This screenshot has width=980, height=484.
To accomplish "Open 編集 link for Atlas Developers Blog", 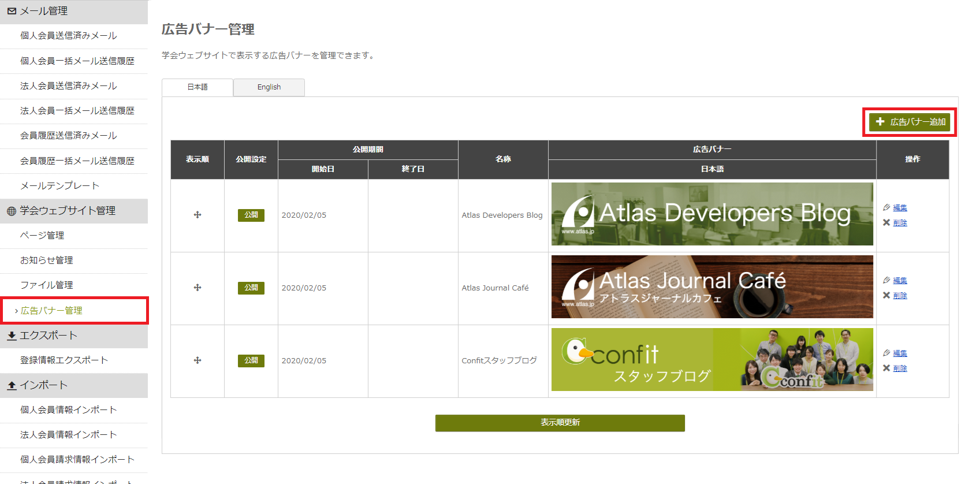I will [x=900, y=208].
